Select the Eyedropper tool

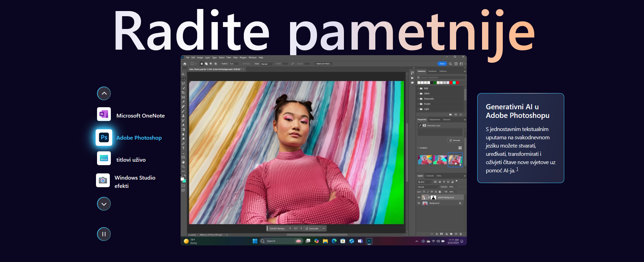point(183,102)
